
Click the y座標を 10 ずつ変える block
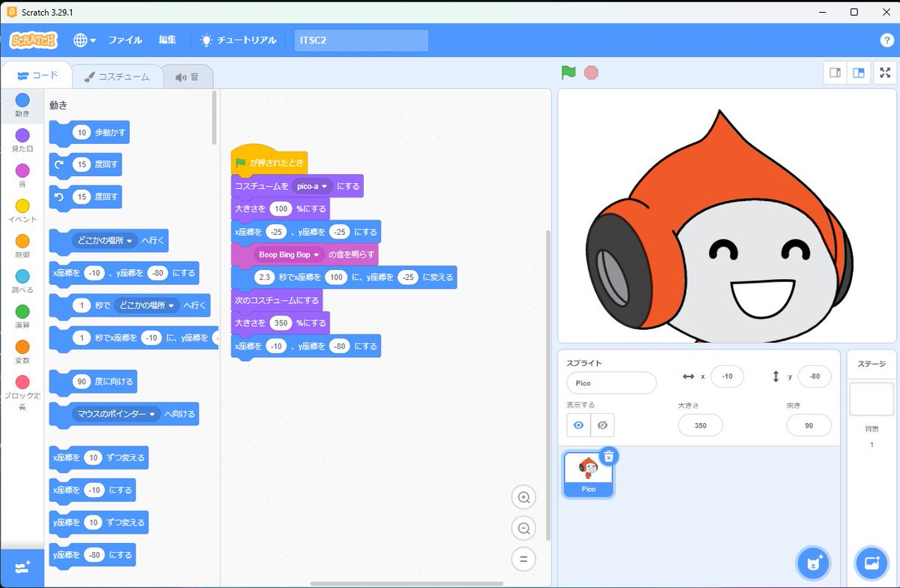(x=99, y=522)
